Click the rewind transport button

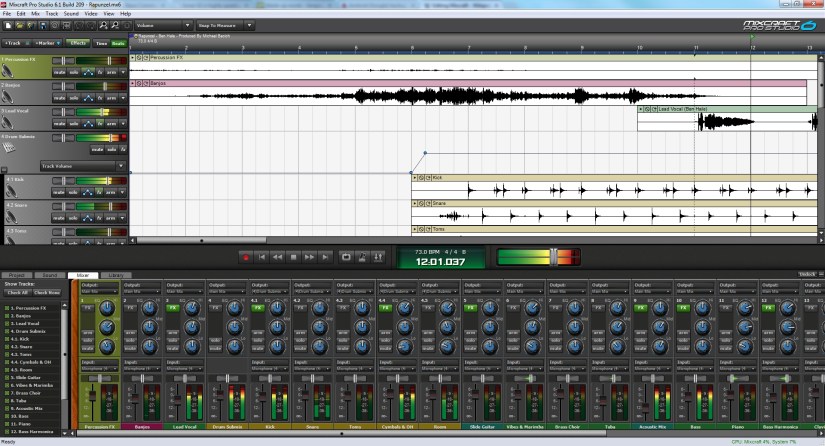(x=278, y=257)
